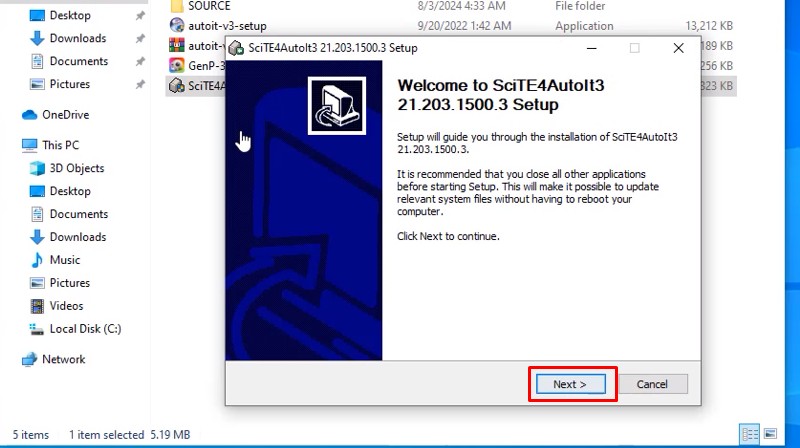Select This PC in the sidebar
Viewport: 800px width, 448px height.
[x=62, y=145]
